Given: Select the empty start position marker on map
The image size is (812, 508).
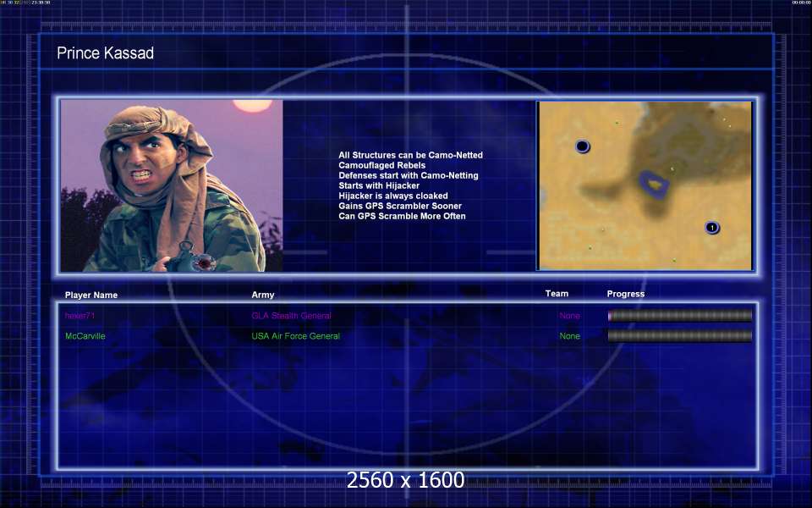Looking at the screenshot, I should 582,146.
